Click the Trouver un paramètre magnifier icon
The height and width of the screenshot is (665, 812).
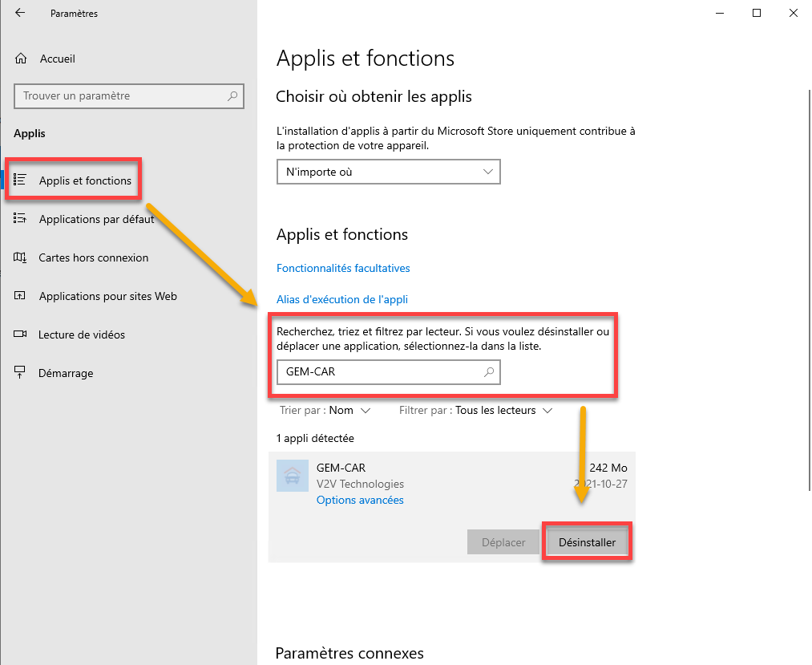pyautogui.click(x=232, y=96)
